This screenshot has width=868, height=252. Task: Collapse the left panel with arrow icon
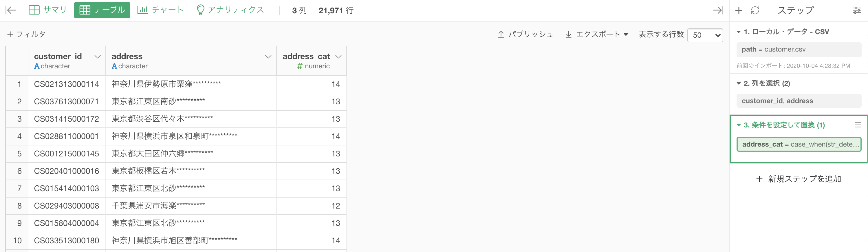pos(11,10)
